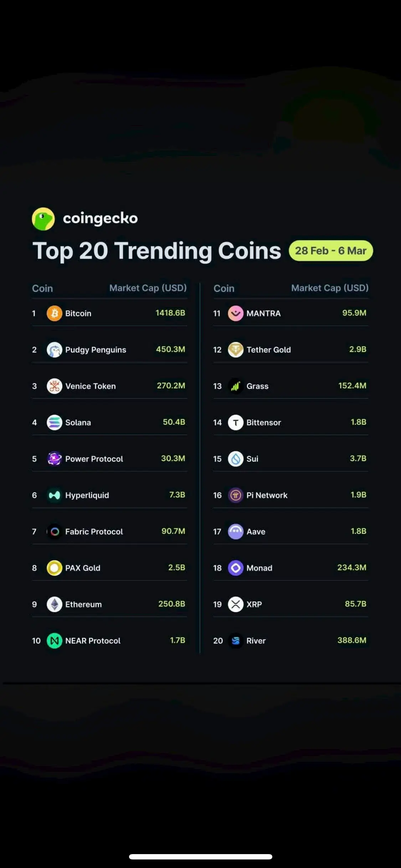Image resolution: width=401 pixels, height=868 pixels.
Task: Select the Pudgy Penguins penguin icon
Action: point(55,350)
